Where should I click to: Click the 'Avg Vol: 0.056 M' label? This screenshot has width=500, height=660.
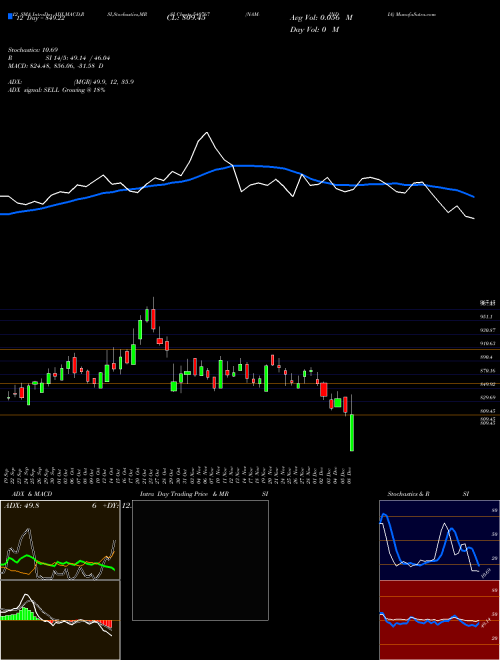pyautogui.click(x=321, y=18)
